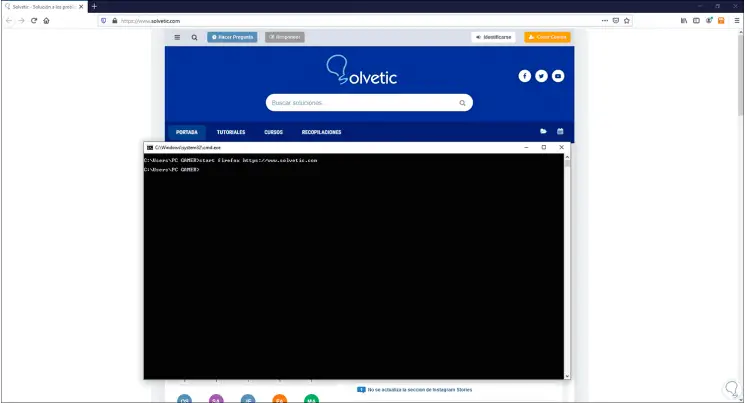Select the CURSOS nav tab
The height and width of the screenshot is (403, 745).
tap(273, 132)
